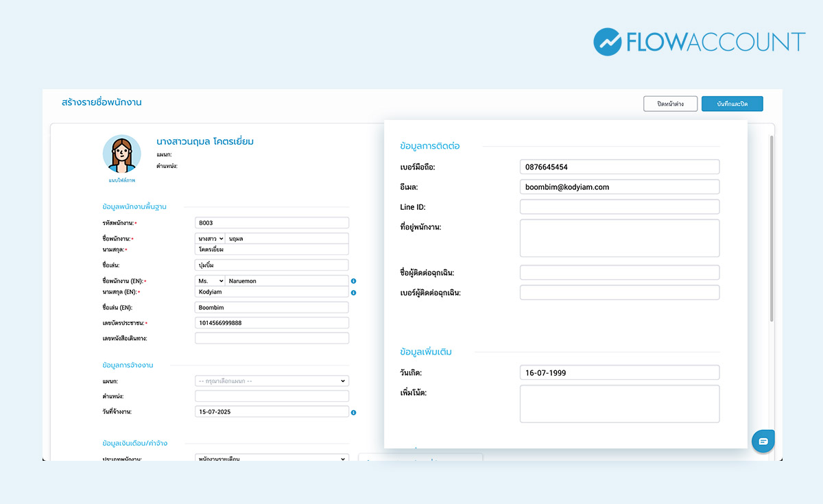Click info icon beside Naruemon first name field
823x504 pixels.
coord(353,281)
